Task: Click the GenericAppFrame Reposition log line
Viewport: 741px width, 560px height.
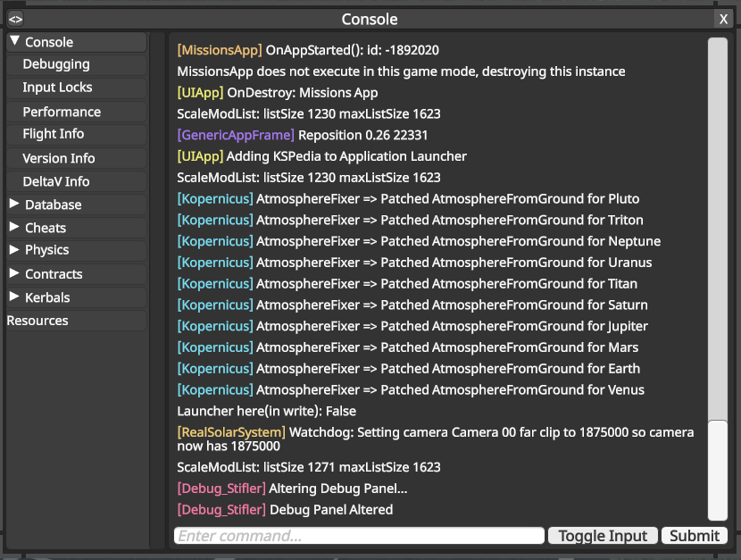Action: (303, 135)
